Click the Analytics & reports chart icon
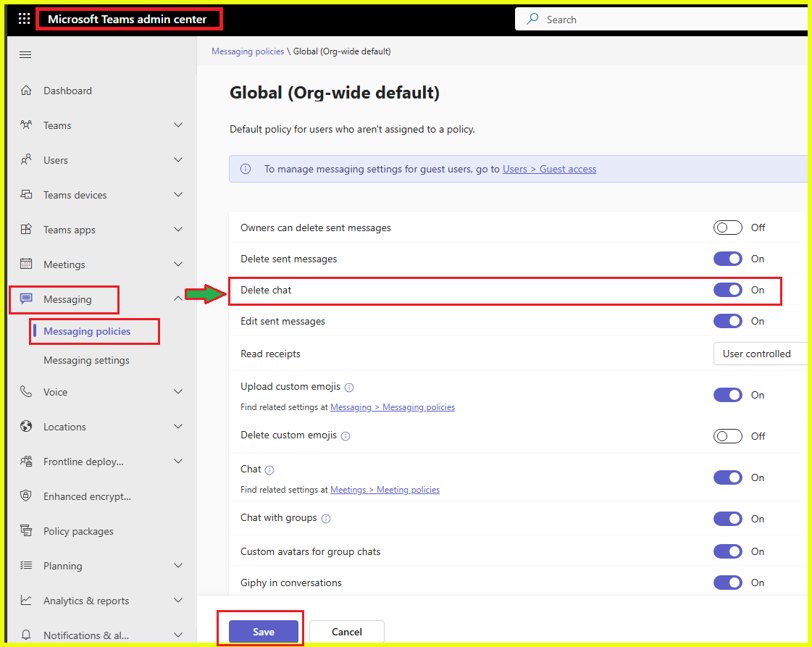This screenshot has height=647, width=812. pos(26,600)
